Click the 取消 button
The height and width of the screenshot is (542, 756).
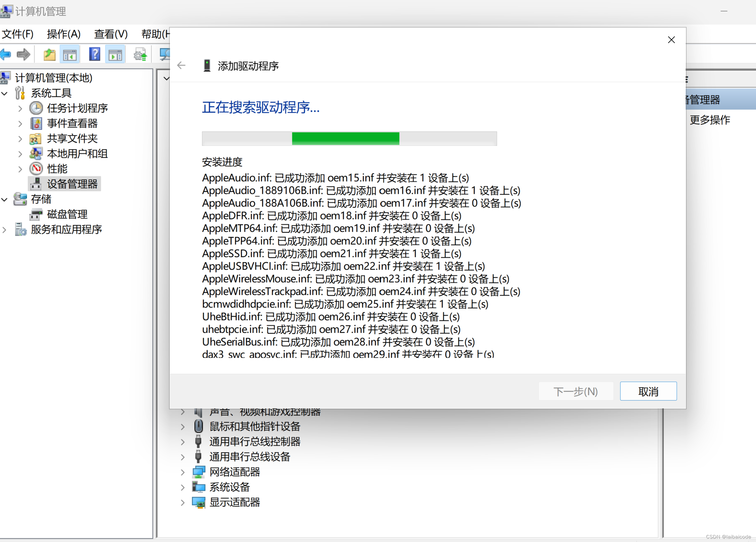(648, 391)
